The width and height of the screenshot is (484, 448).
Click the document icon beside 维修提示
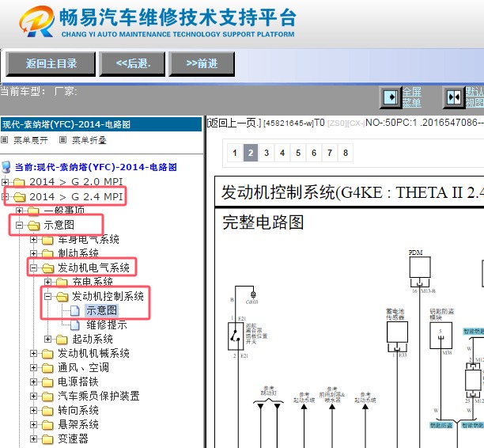coord(75,325)
